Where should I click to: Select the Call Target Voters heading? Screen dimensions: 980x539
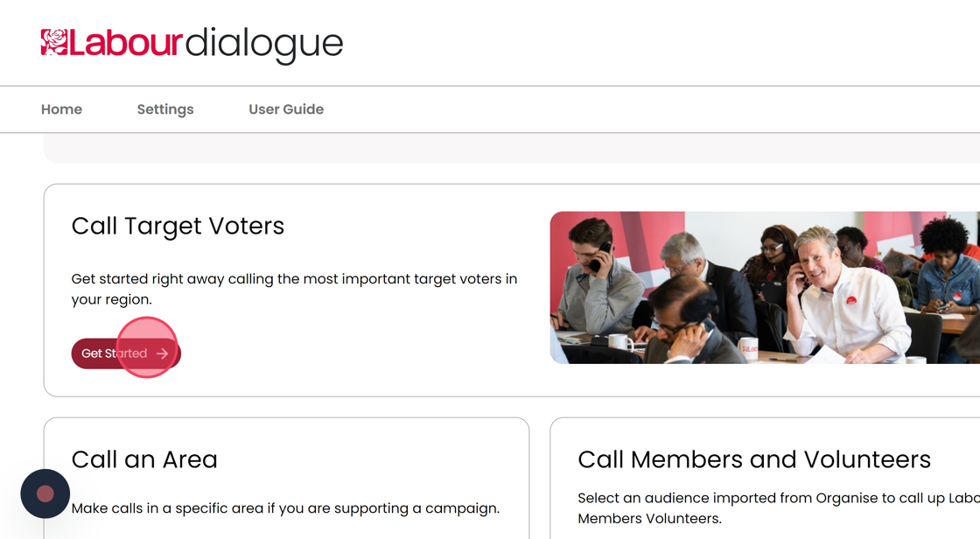click(x=178, y=226)
